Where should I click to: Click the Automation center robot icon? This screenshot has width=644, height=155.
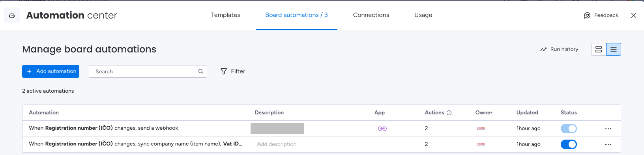[x=12, y=15]
